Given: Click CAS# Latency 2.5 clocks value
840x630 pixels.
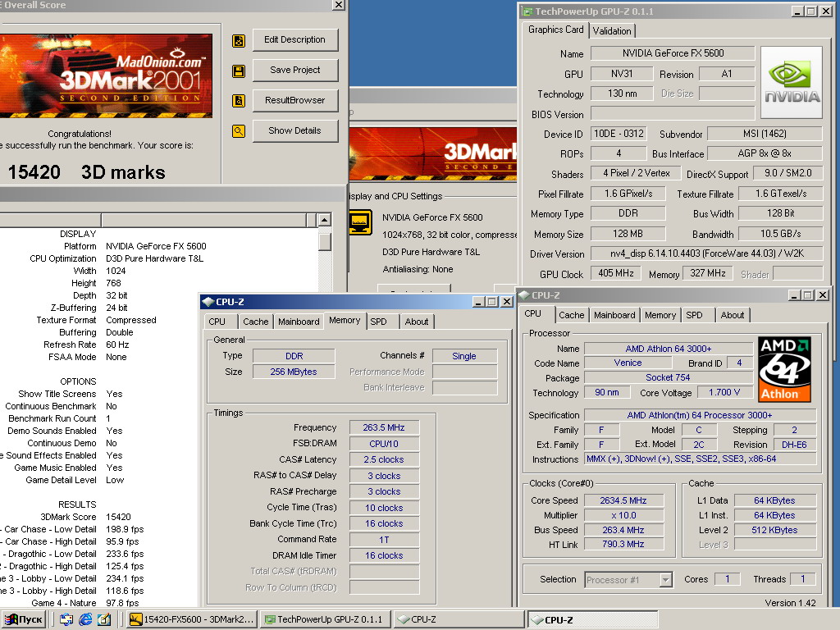Looking at the screenshot, I should pyautogui.click(x=384, y=459).
